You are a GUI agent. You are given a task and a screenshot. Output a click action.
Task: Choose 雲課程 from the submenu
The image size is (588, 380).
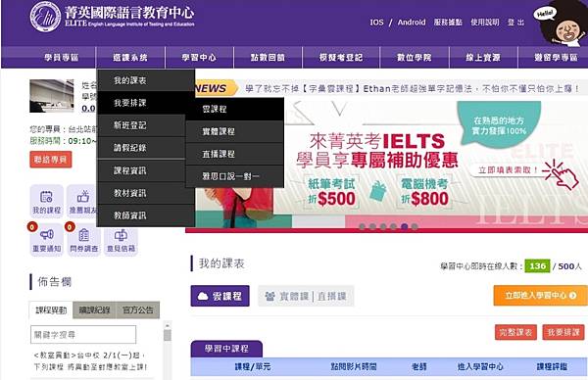coord(235,109)
